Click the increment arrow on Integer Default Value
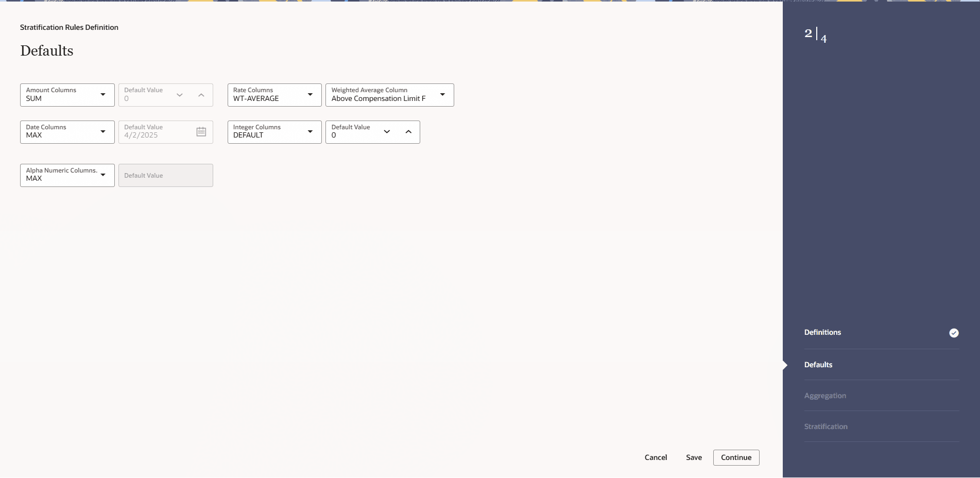Viewport: 980px width, 478px height. (x=408, y=132)
